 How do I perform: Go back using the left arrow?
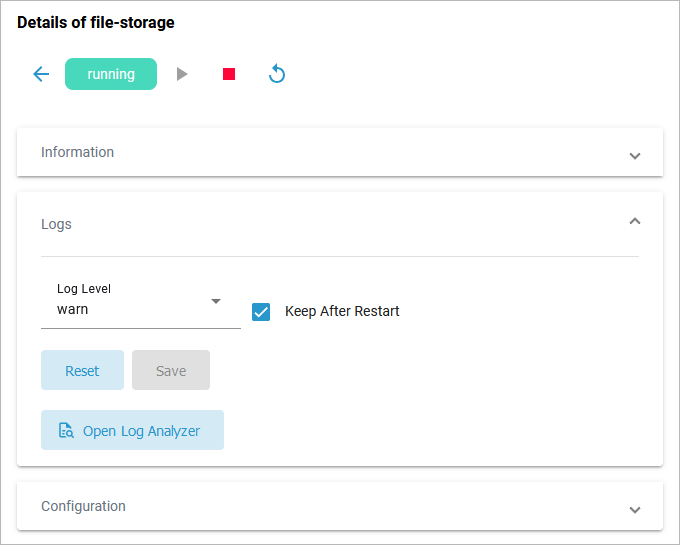(x=41, y=74)
